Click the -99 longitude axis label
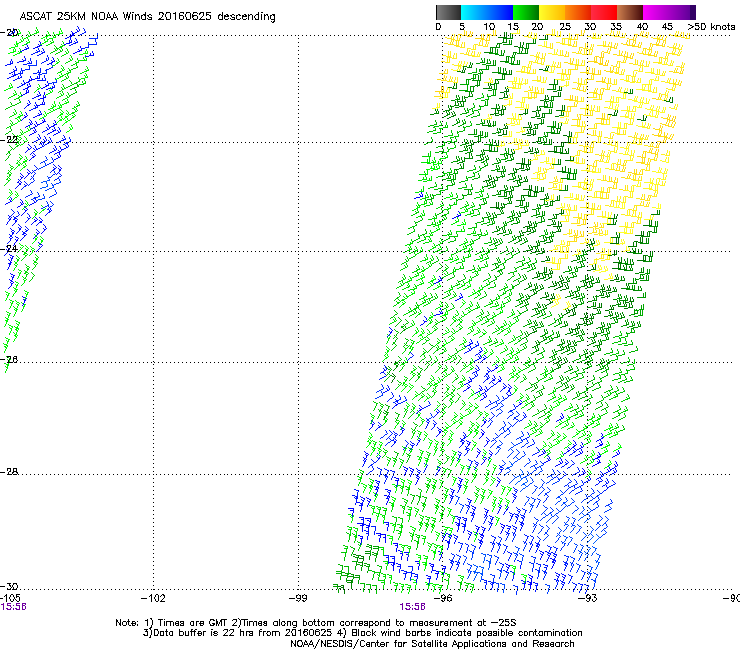This screenshot has height=650, width=740. 298,599
